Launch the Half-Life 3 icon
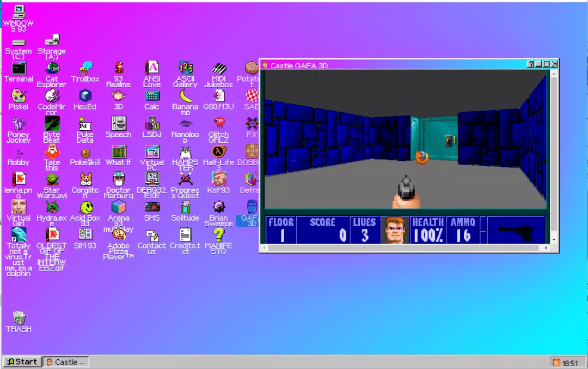This screenshot has height=369, width=588. pyautogui.click(x=218, y=152)
